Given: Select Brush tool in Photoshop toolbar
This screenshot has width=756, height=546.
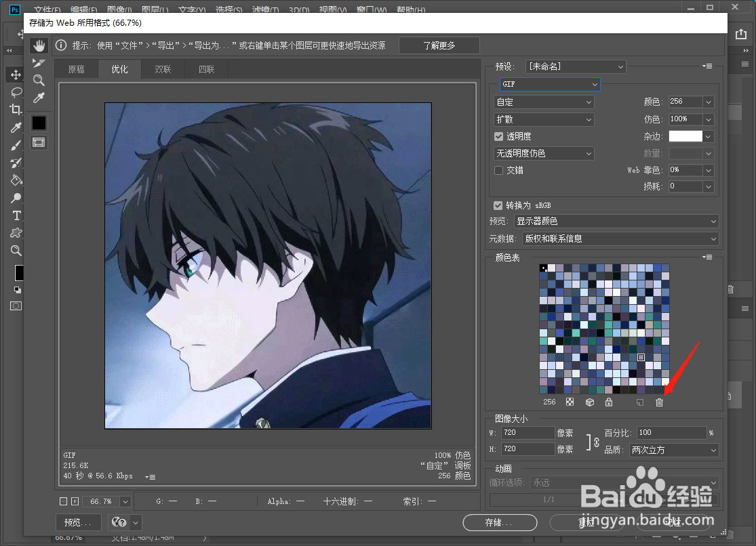Looking at the screenshot, I should click(16, 145).
